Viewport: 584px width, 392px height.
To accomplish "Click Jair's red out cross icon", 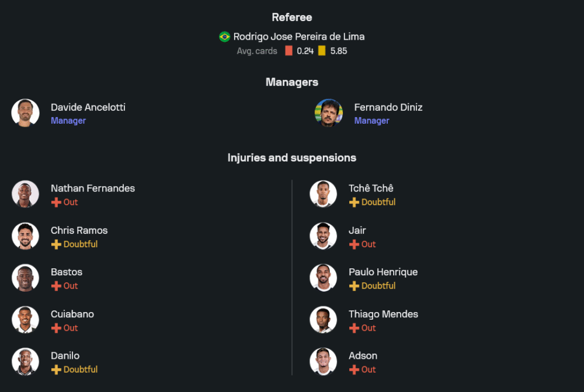I will tap(354, 244).
